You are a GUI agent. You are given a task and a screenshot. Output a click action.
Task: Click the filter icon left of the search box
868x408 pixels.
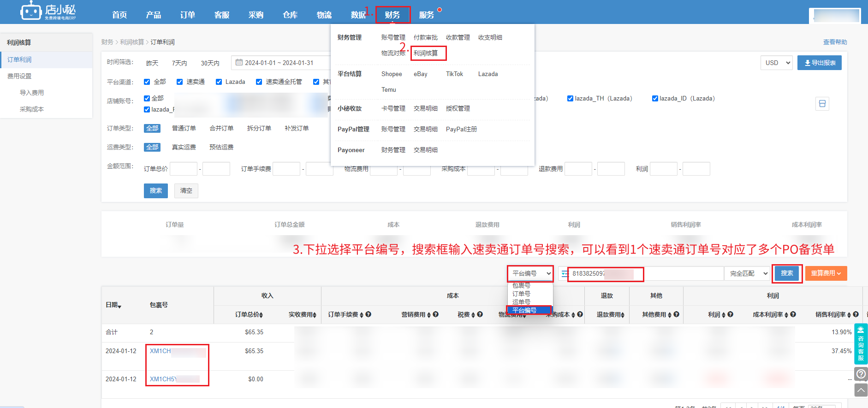[x=565, y=274]
